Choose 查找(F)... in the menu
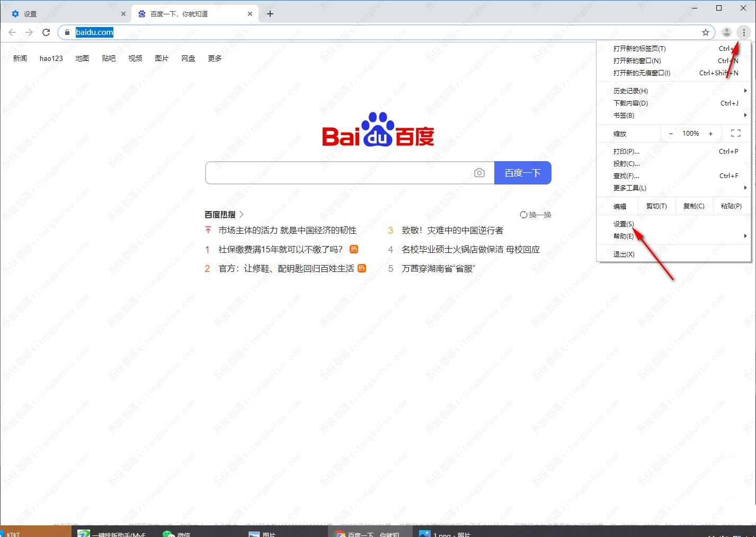The image size is (756, 537). coord(674,175)
